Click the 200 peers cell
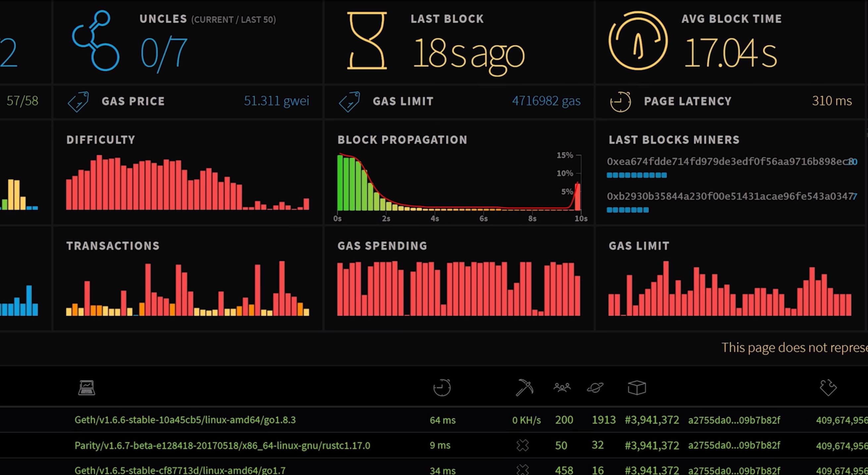 click(564, 420)
